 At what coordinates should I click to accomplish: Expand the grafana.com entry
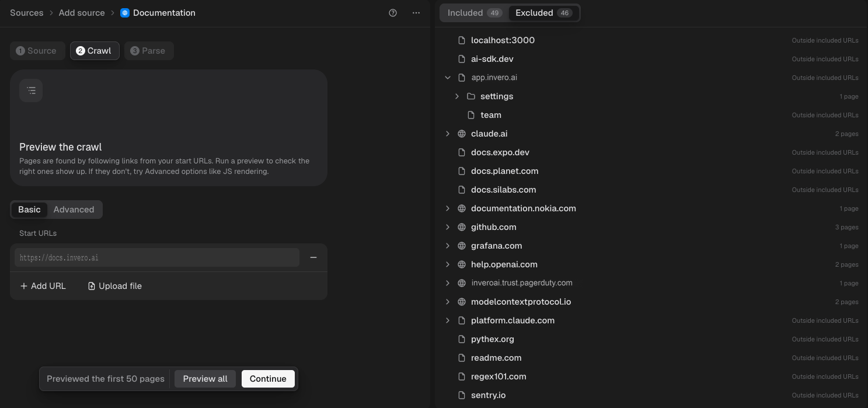point(448,246)
